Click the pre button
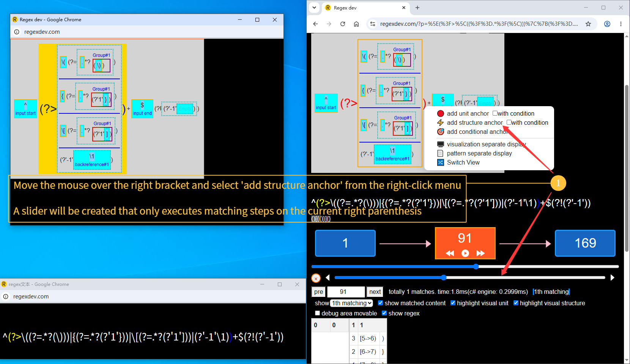 319,292
